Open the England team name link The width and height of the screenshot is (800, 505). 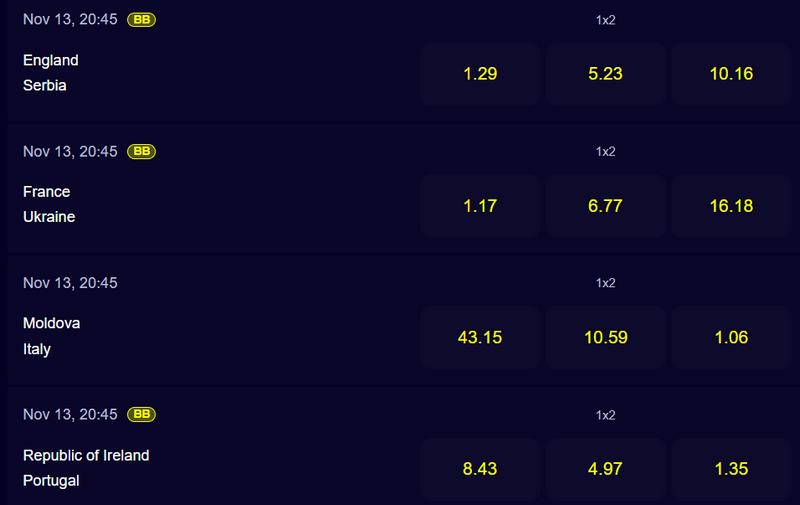coord(51,60)
